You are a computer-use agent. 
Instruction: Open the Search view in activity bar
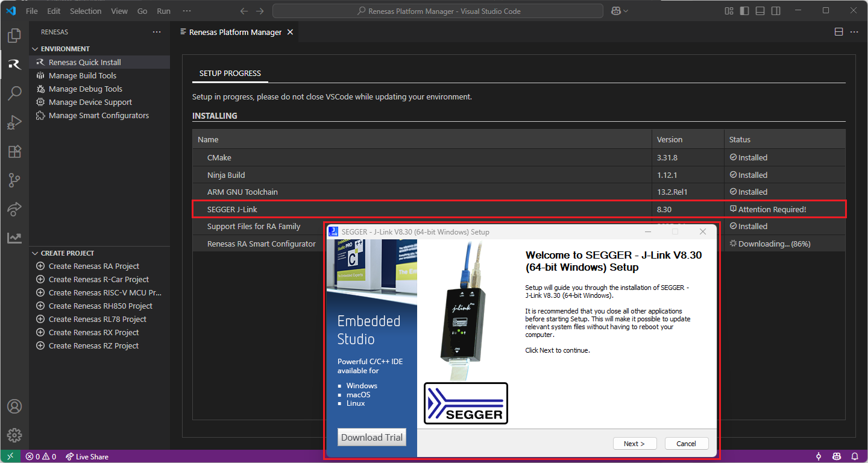click(14, 93)
